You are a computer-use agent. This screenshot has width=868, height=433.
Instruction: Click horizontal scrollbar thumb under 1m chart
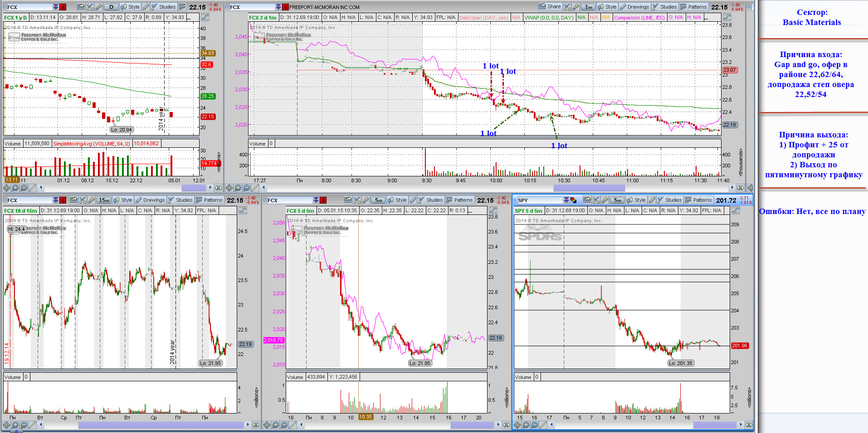click(589, 188)
